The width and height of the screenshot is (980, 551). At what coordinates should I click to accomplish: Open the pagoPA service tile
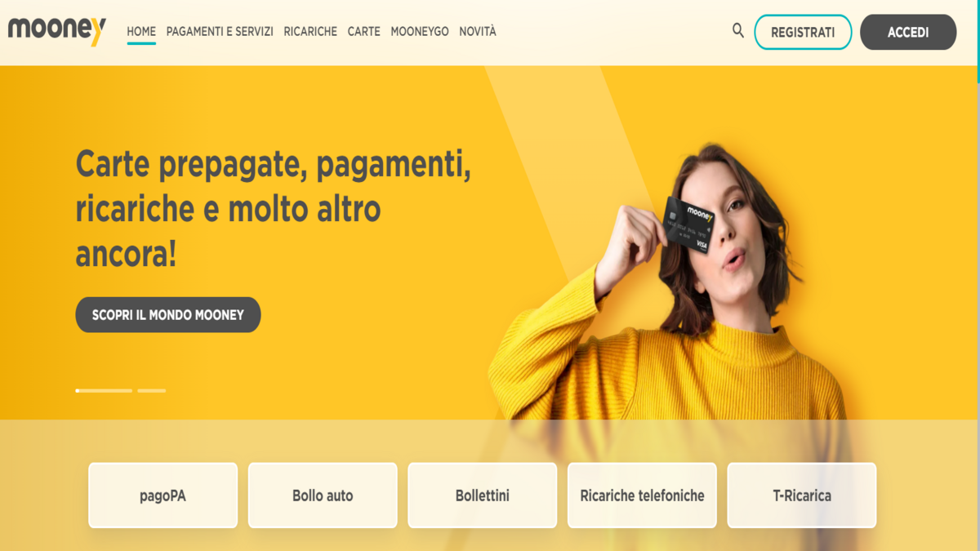click(x=163, y=495)
